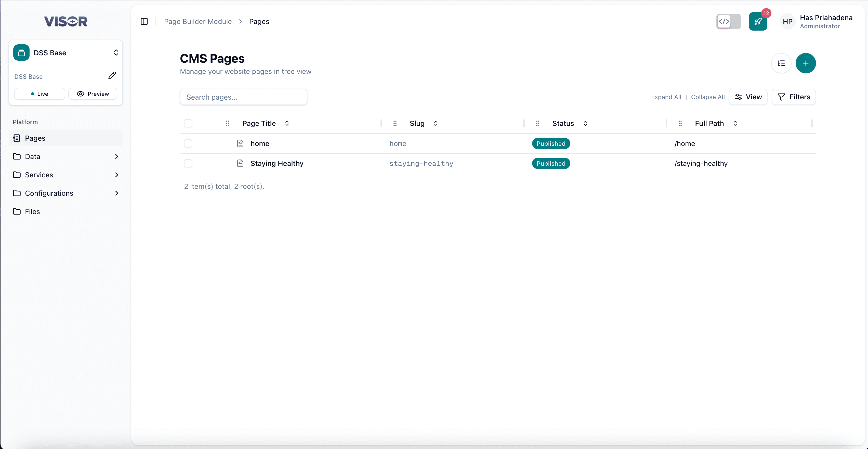Click the Search pages input field
Image resolution: width=868 pixels, height=449 pixels.
[x=243, y=97]
